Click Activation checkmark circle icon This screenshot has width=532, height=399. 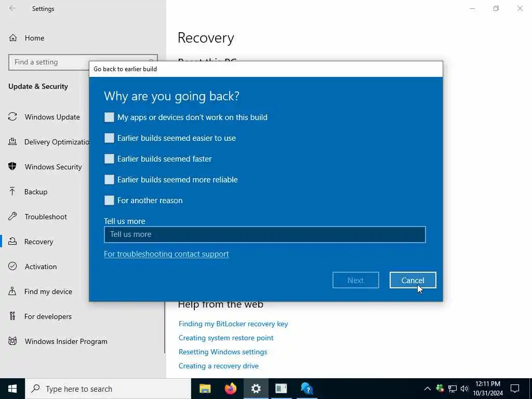(x=12, y=267)
